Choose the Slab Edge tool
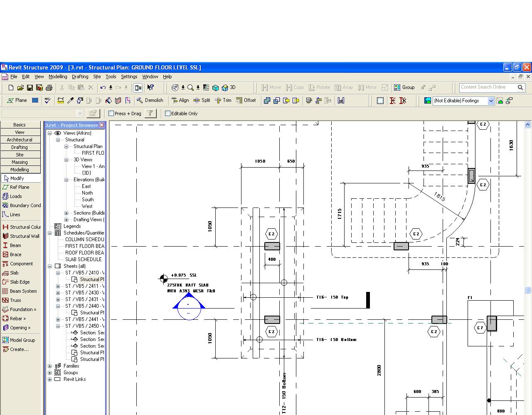This screenshot has height=415, width=532. [x=20, y=282]
